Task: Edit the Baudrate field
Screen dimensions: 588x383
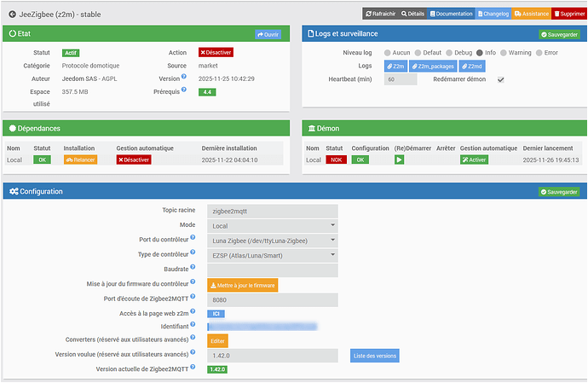Action: (273, 270)
